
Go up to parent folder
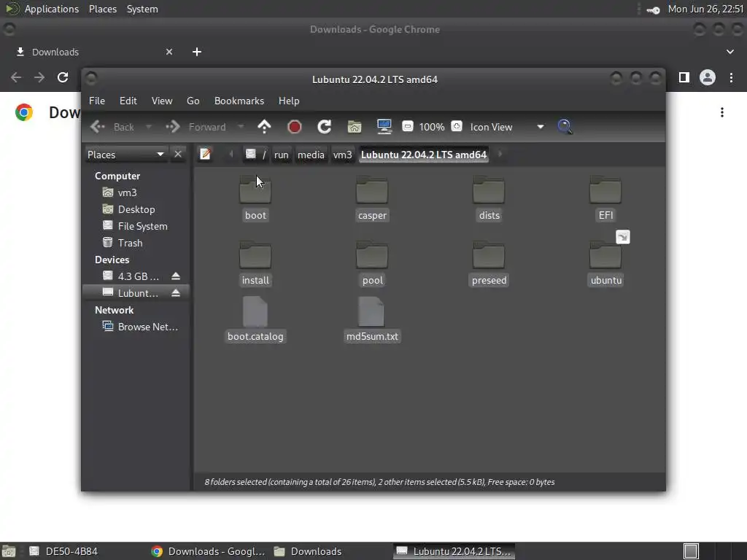point(264,127)
